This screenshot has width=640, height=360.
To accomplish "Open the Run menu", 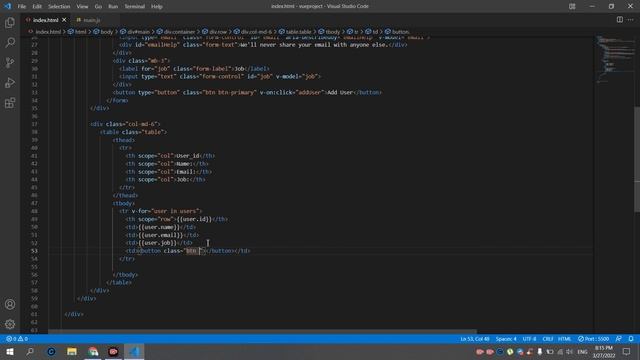I will [x=113, y=7].
